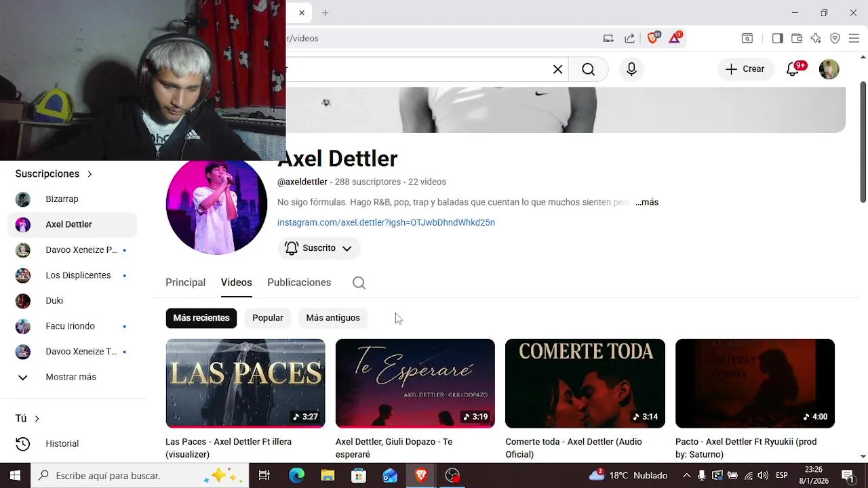868x488 pixels.
Task: Toggle the browser sidebar panel icon
Action: [778, 39]
